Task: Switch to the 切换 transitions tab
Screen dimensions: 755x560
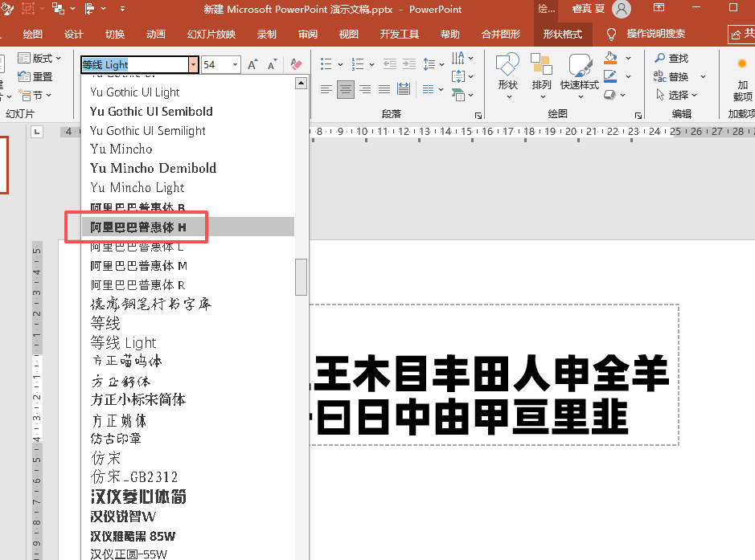Action: click(115, 35)
